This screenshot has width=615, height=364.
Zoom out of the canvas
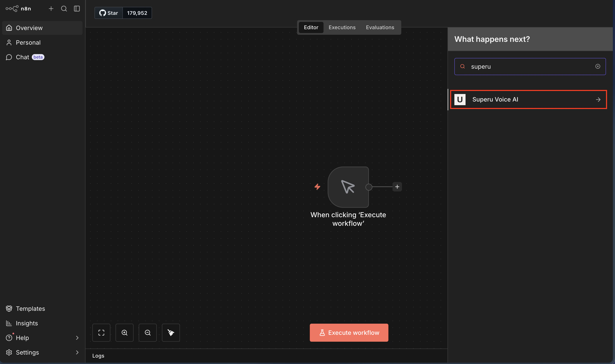[x=148, y=332]
